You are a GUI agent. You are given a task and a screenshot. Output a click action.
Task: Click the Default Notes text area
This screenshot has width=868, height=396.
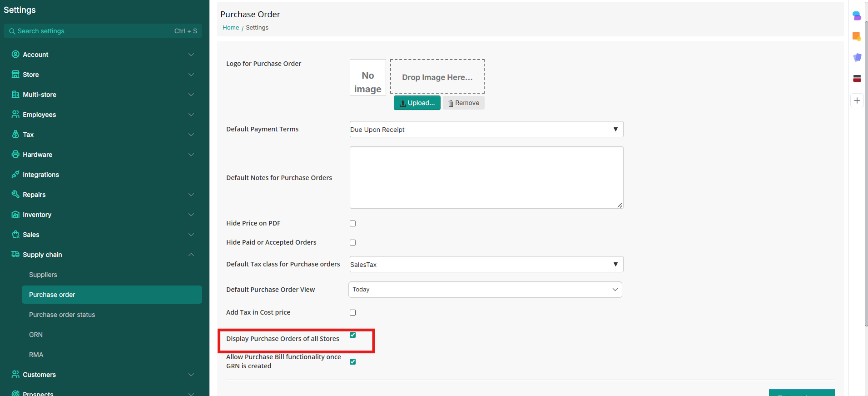(486, 177)
